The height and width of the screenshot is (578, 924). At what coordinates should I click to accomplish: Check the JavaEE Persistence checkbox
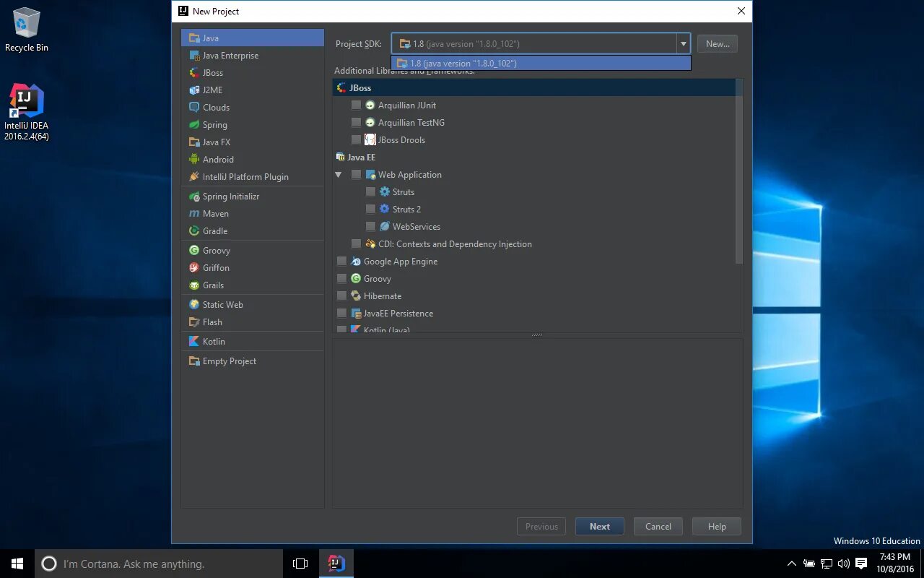pyautogui.click(x=341, y=313)
